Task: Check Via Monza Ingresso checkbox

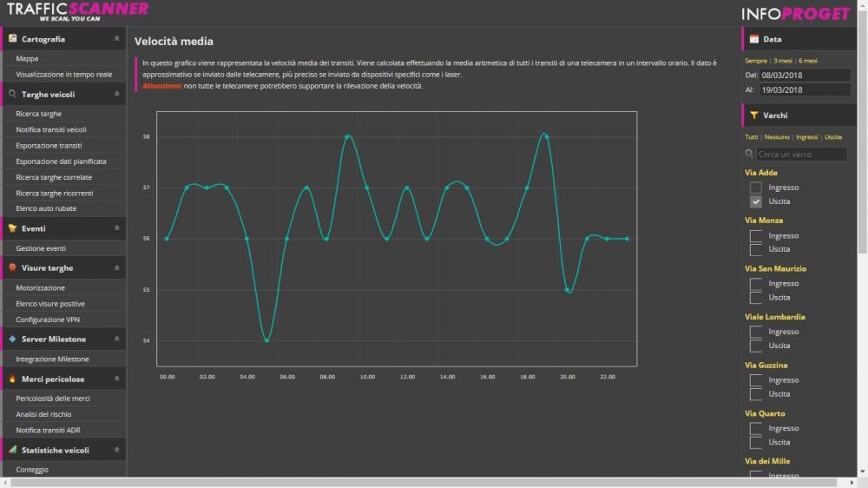Action: 756,235
